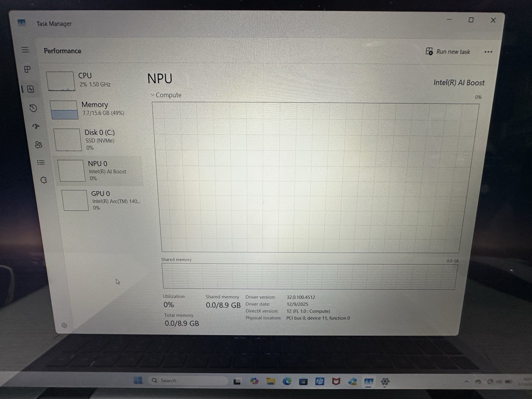Open Copilot from the taskbar
This screenshot has height=399, width=532.
click(254, 381)
